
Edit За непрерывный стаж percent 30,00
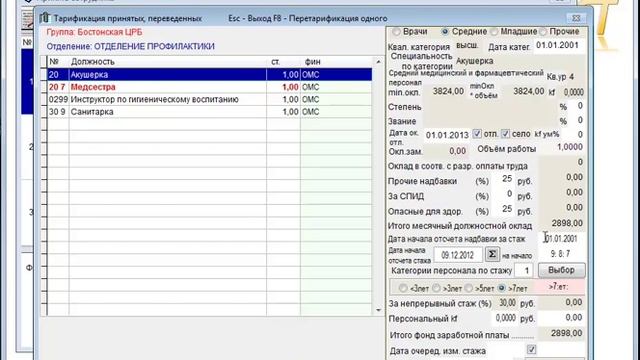point(505,303)
